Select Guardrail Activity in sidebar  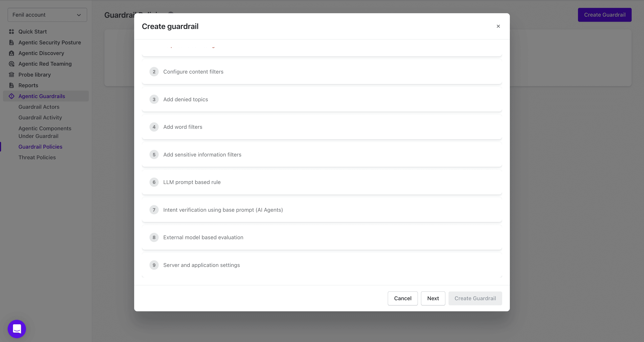40,117
